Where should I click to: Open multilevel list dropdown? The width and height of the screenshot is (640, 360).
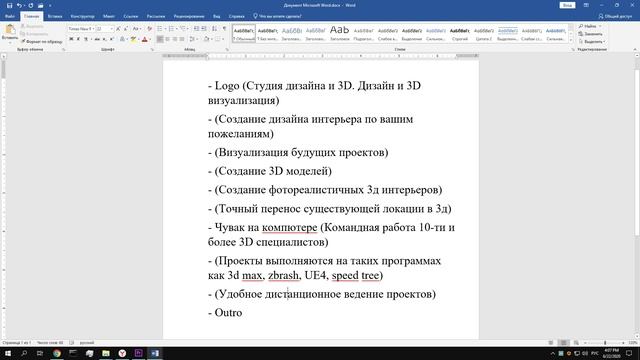[188, 29]
